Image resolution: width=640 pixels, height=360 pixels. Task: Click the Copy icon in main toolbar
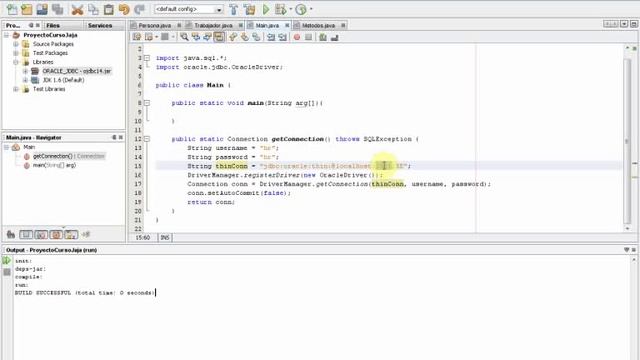[x=93, y=9]
